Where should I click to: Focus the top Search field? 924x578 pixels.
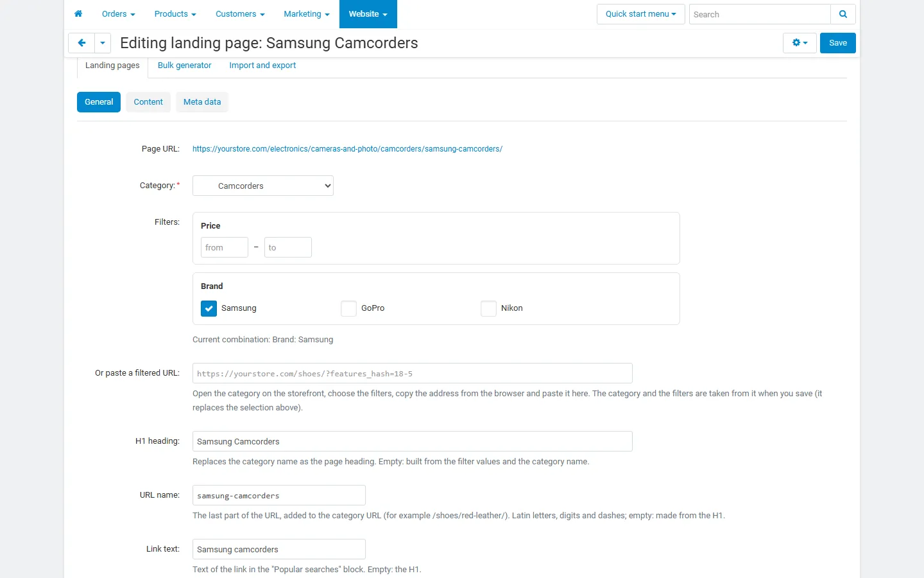tap(760, 14)
